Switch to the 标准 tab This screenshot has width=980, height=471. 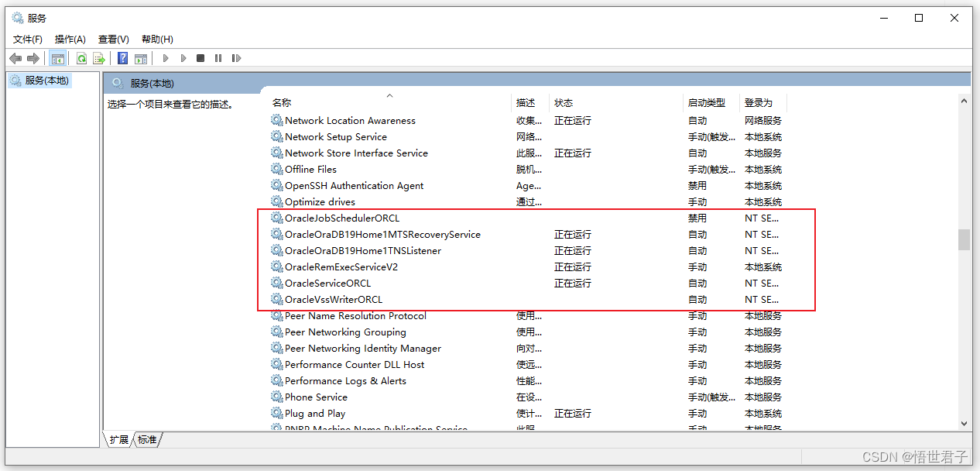[x=147, y=439]
